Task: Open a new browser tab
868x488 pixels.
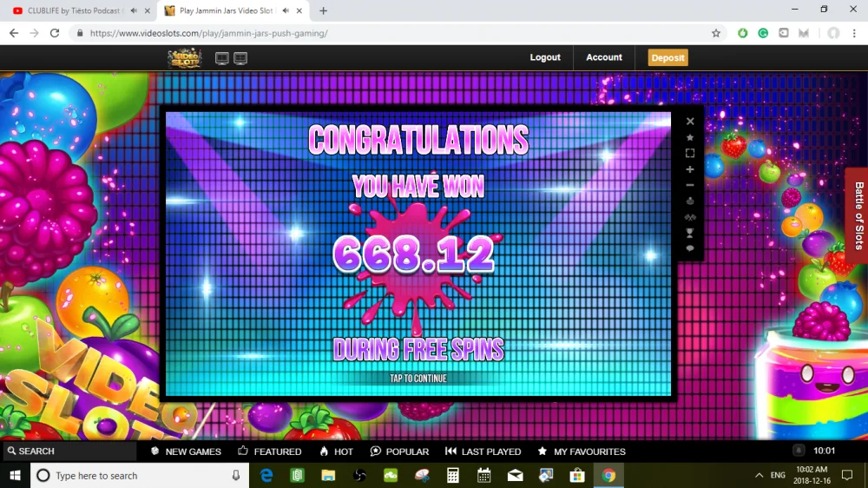Action: 323,10
